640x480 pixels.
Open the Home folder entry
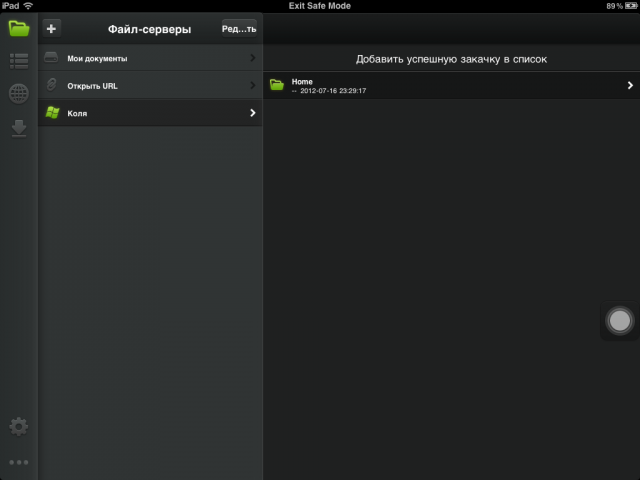pos(451,85)
